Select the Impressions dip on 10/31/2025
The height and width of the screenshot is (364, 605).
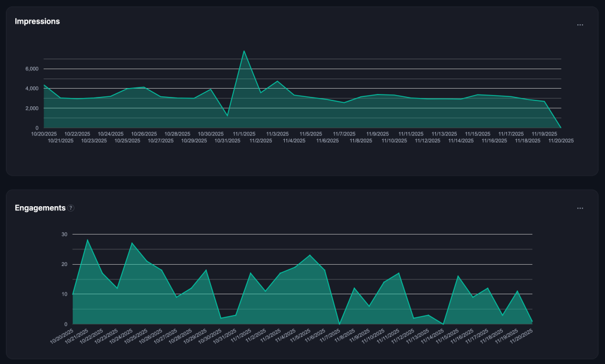pos(227,115)
